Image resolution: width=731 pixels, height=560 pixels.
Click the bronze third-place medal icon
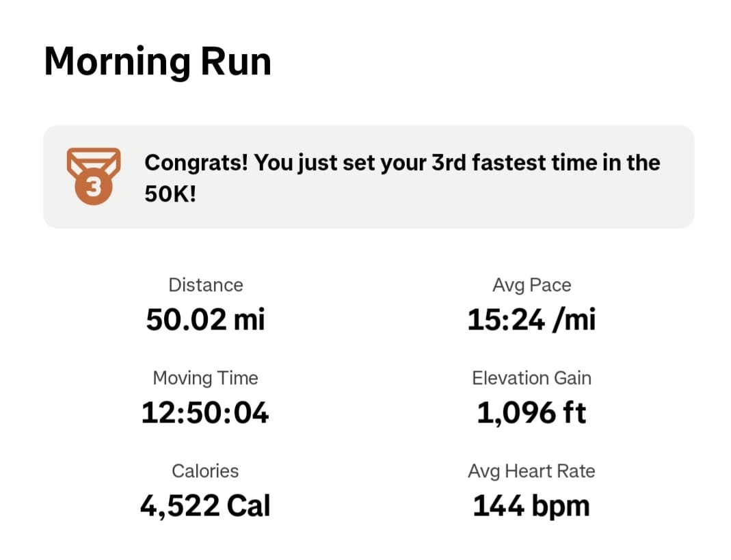pos(94,176)
